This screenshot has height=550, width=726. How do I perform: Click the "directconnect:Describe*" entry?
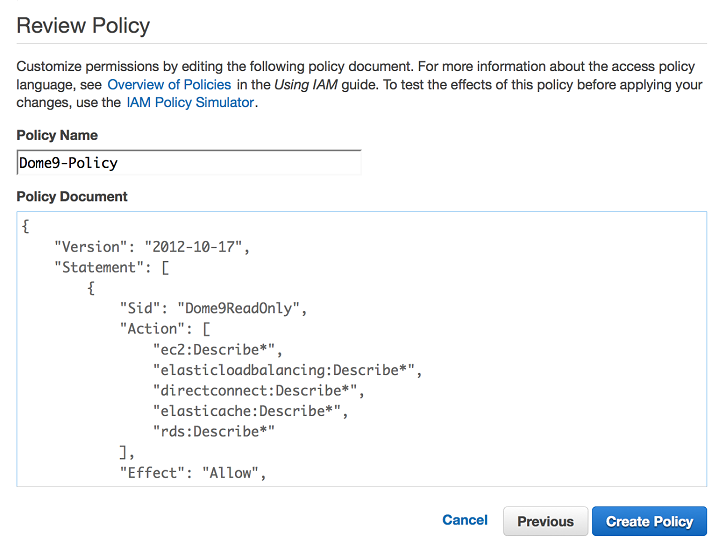tap(258, 390)
